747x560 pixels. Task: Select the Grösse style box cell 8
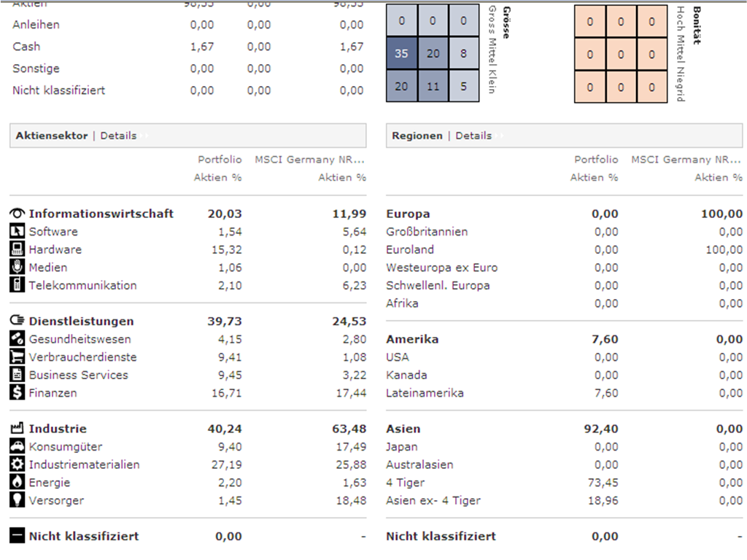click(463, 53)
